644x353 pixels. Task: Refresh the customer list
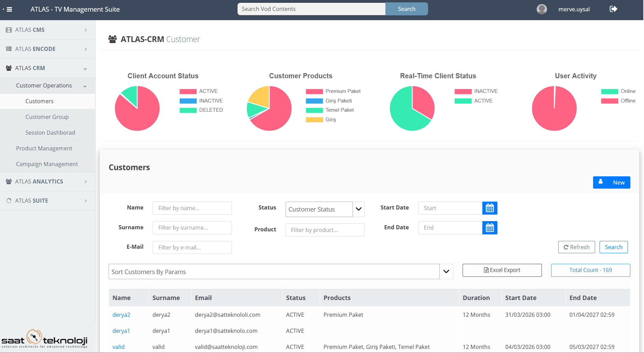(576, 247)
